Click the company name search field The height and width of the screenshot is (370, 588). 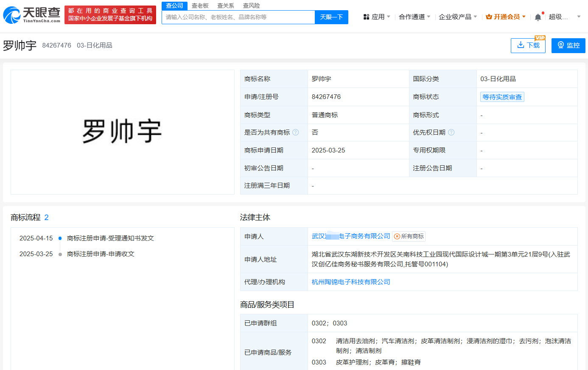[238, 17]
